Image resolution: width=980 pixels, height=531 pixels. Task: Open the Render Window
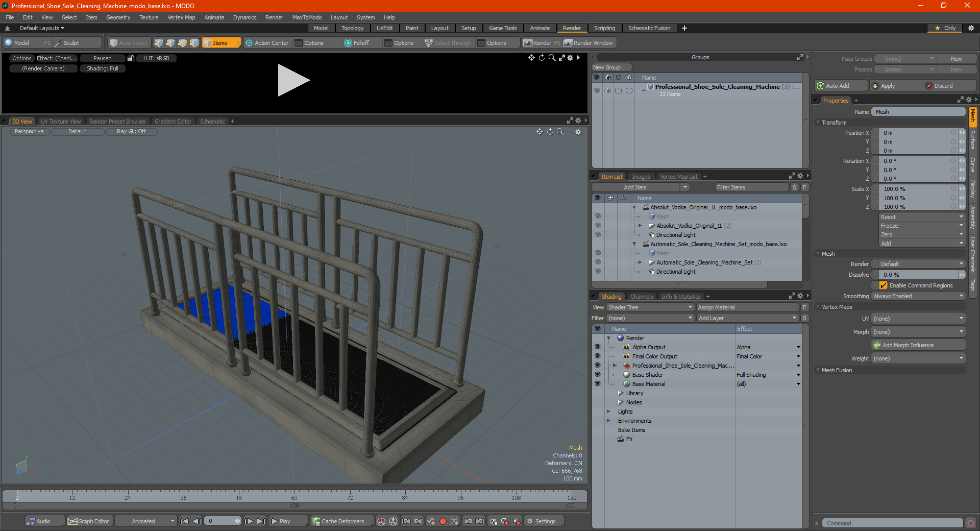(589, 43)
